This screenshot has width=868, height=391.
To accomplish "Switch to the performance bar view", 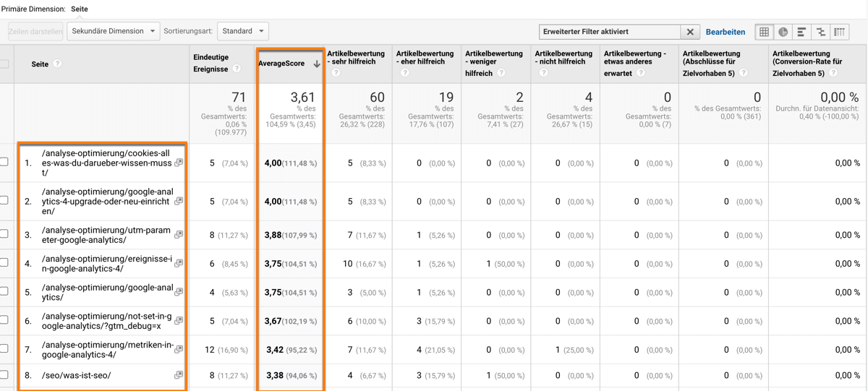I will point(801,32).
